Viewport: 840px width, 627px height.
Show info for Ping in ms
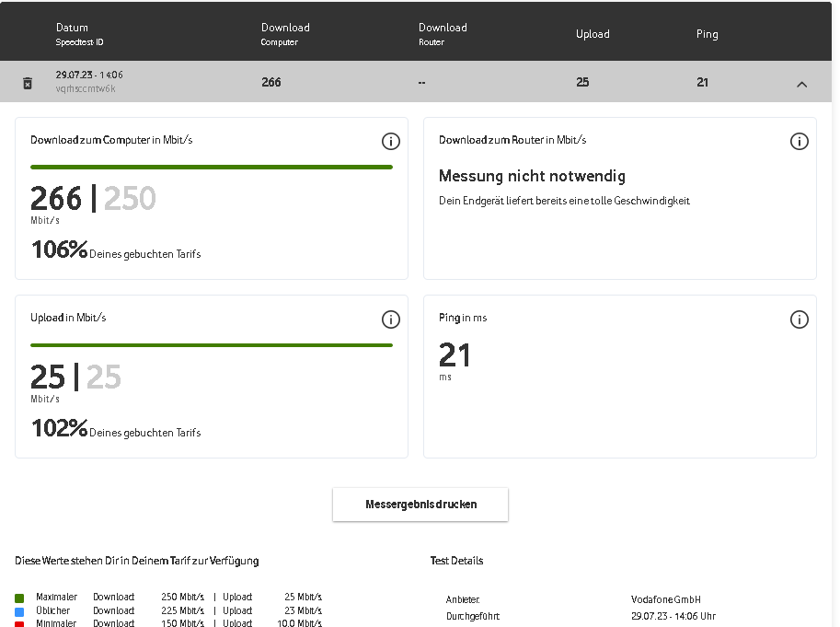tap(799, 319)
